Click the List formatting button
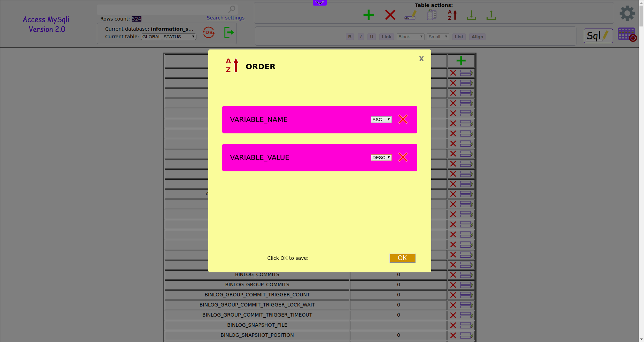The height and width of the screenshot is (342, 644). click(x=459, y=37)
